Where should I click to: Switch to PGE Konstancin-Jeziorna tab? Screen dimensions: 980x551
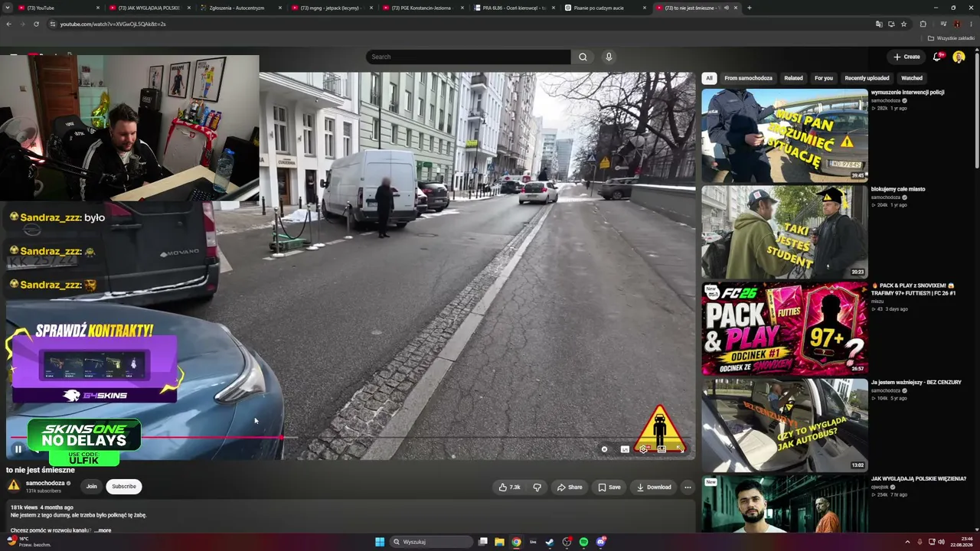[423, 8]
